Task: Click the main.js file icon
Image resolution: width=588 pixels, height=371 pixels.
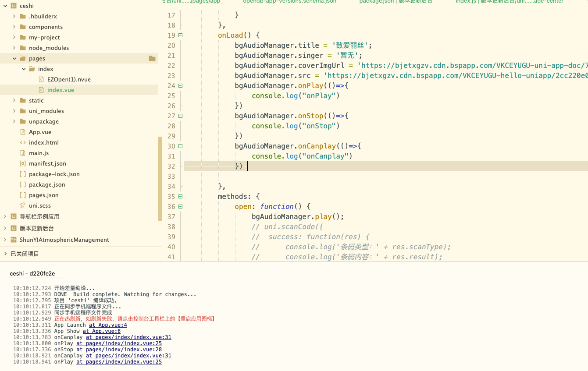Action: tap(23, 153)
